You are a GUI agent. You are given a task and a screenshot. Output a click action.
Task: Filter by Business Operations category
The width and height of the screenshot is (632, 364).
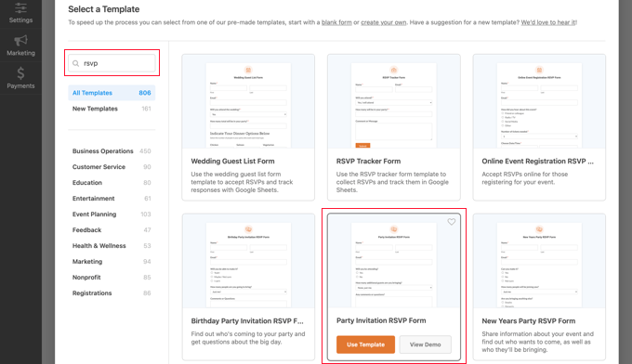click(x=112, y=151)
